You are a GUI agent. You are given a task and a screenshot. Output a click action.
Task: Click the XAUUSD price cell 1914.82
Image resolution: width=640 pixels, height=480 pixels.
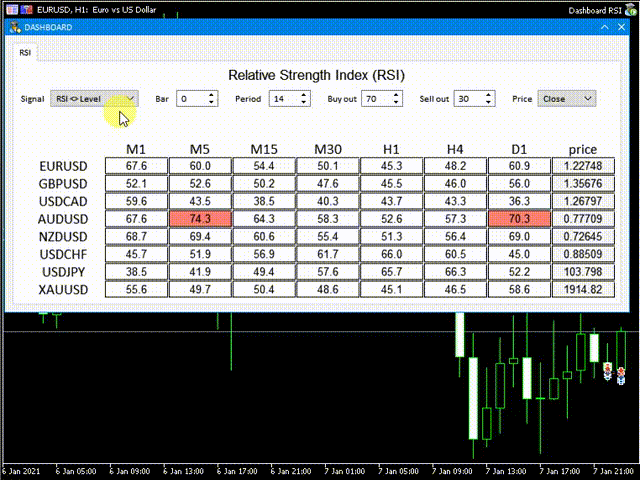point(582,290)
